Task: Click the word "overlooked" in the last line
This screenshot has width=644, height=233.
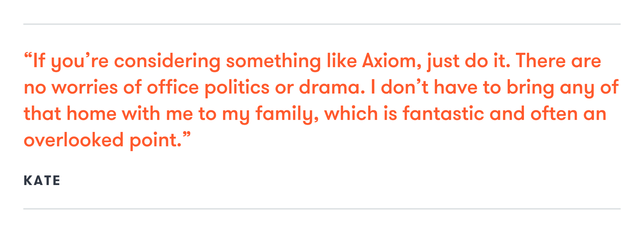Action: (73, 140)
